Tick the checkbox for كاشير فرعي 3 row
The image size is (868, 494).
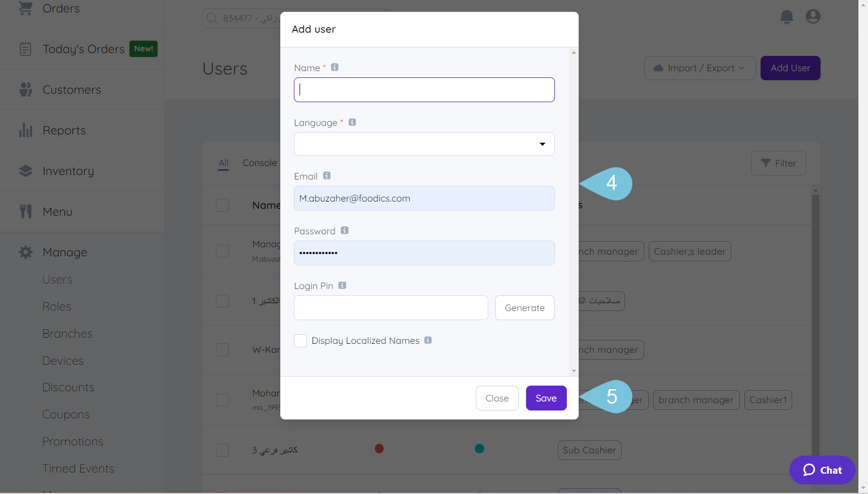click(223, 450)
